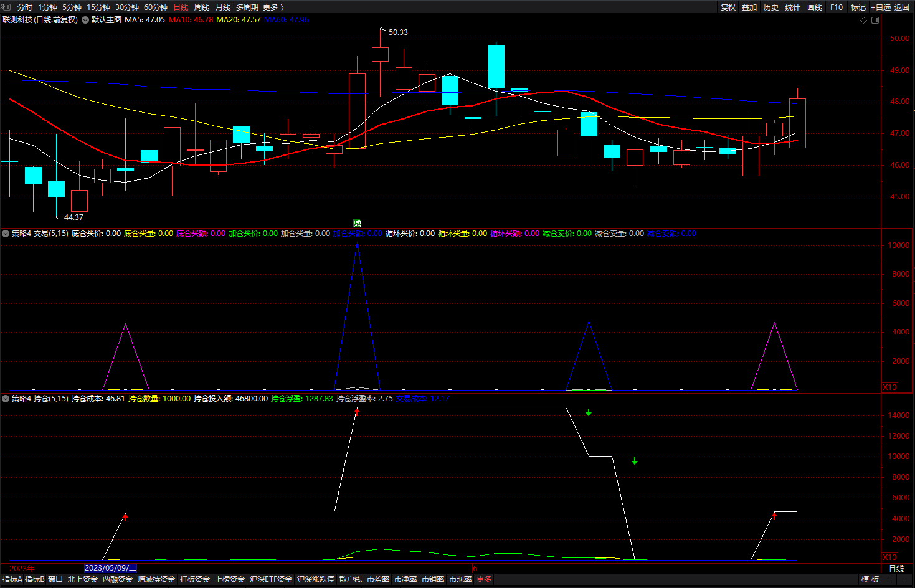This screenshot has width=915, height=588.
Task: Switch to the 周线 weekly period tab
Action: tap(202, 7)
